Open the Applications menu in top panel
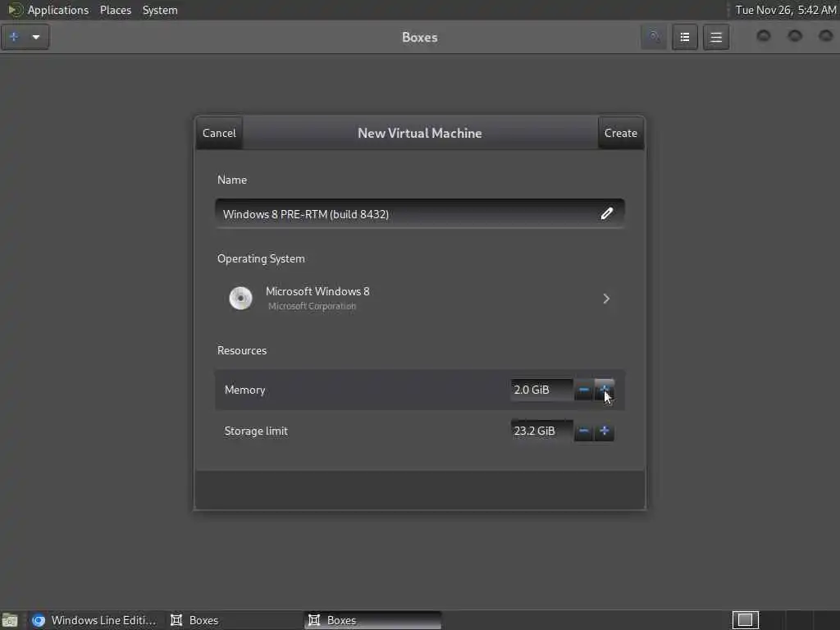 point(58,10)
